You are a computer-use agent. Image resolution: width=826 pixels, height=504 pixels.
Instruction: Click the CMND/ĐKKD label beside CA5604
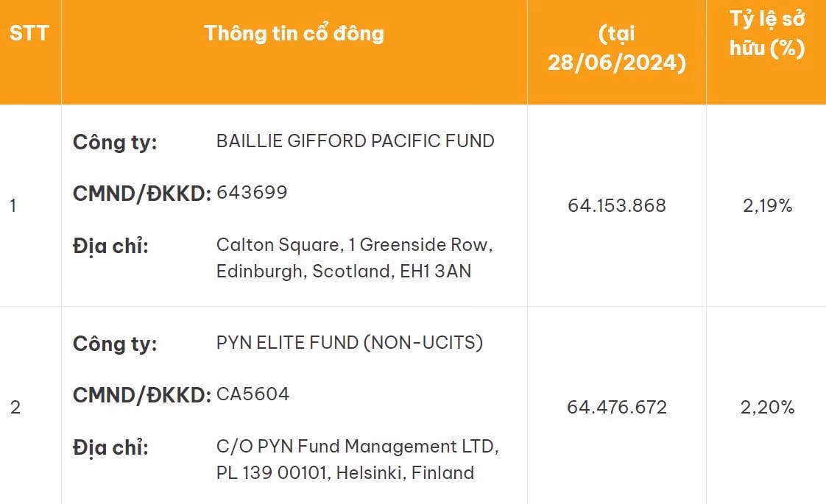[x=141, y=395]
